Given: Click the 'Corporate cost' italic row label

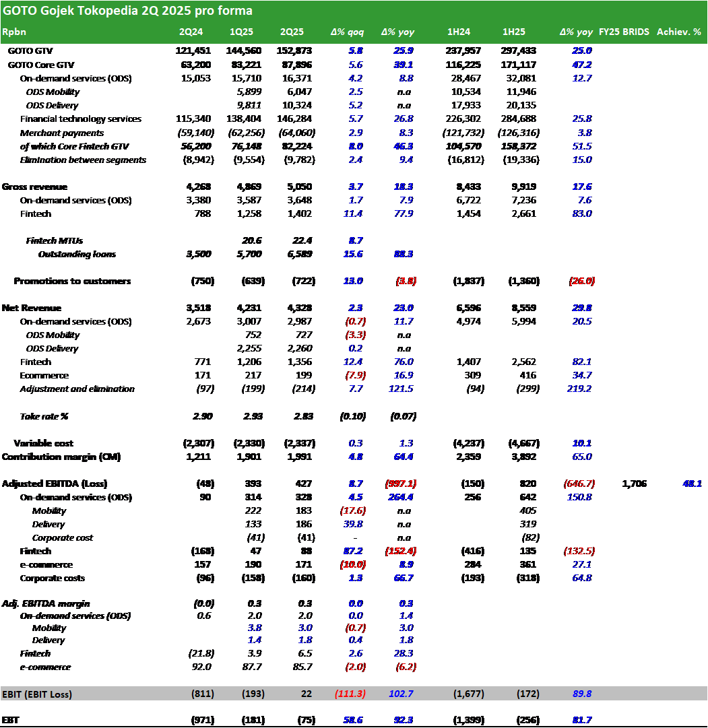Looking at the screenshot, I should [62, 537].
